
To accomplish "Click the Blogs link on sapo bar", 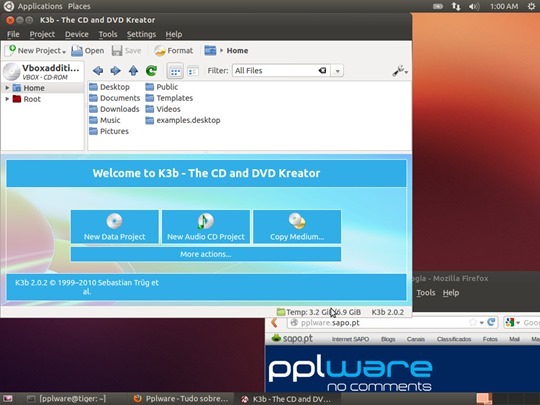I will [x=388, y=339].
